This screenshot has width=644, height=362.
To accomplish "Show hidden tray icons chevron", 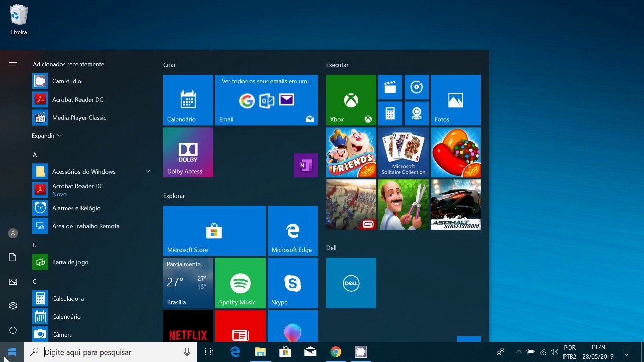I will tap(518, 352).
